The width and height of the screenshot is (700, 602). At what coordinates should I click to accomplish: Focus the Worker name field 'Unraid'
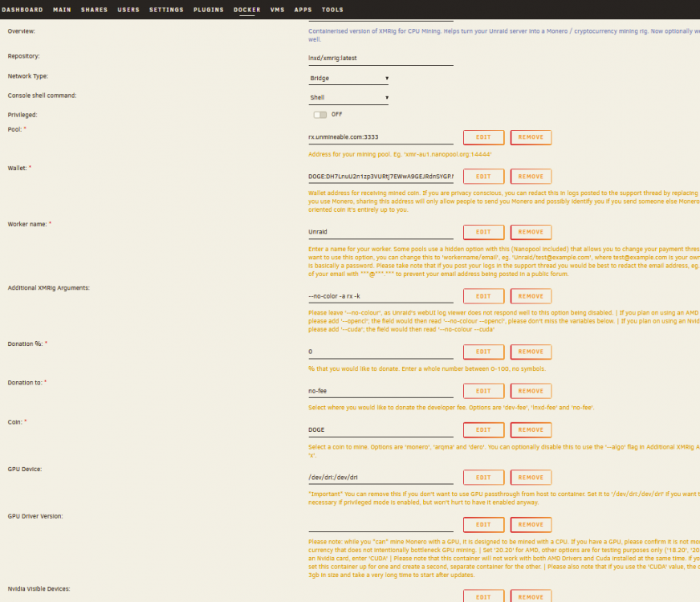pos(381,232)
